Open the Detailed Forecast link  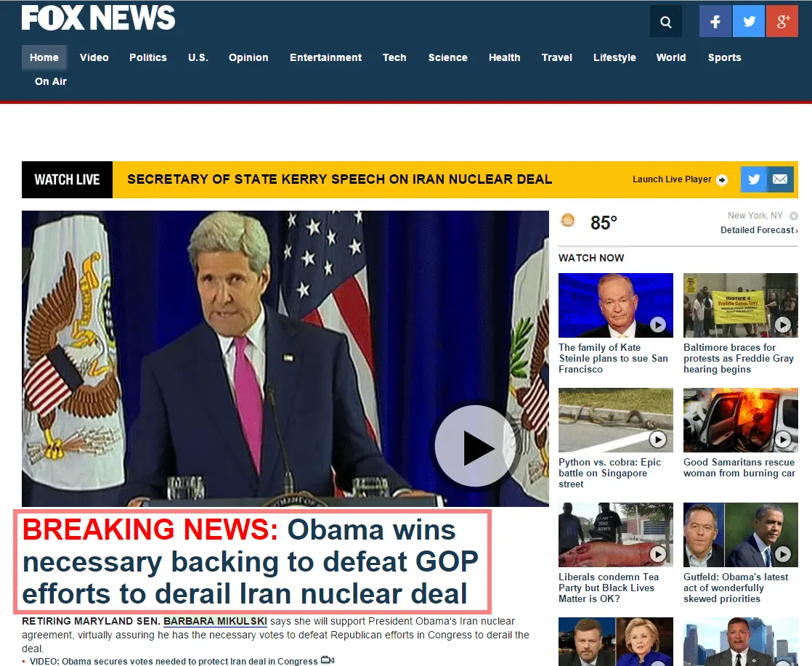pos(759,230)
